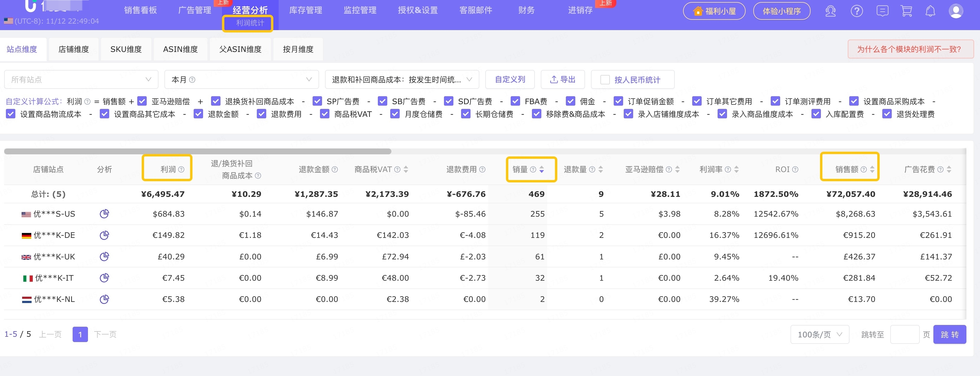Click 自定义列 button
980x376 pixels.
point(510,80)
